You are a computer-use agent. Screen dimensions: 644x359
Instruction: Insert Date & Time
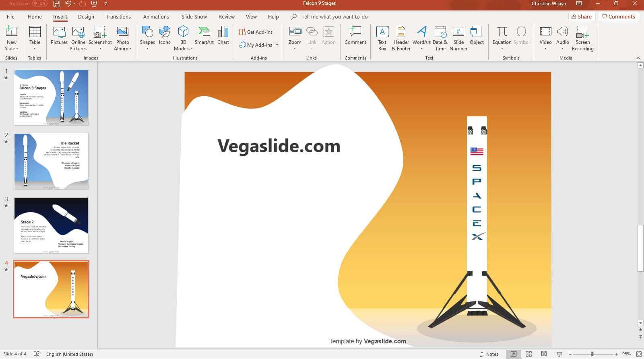(x=440, y=39)
